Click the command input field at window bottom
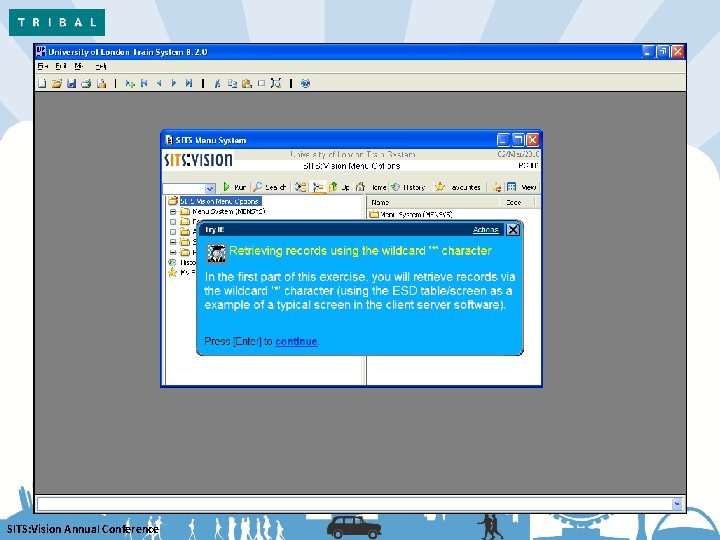 (x=354, y=504)
